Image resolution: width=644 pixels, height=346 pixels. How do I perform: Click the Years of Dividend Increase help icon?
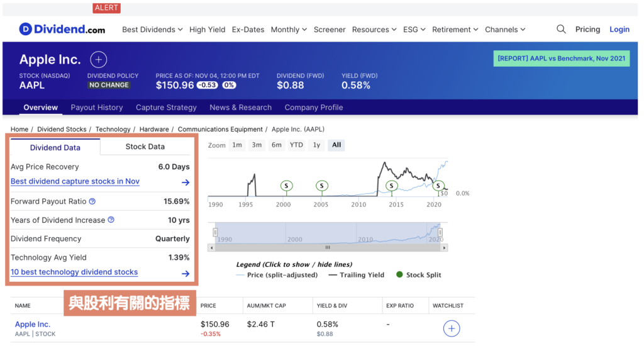tap(111, 220)
